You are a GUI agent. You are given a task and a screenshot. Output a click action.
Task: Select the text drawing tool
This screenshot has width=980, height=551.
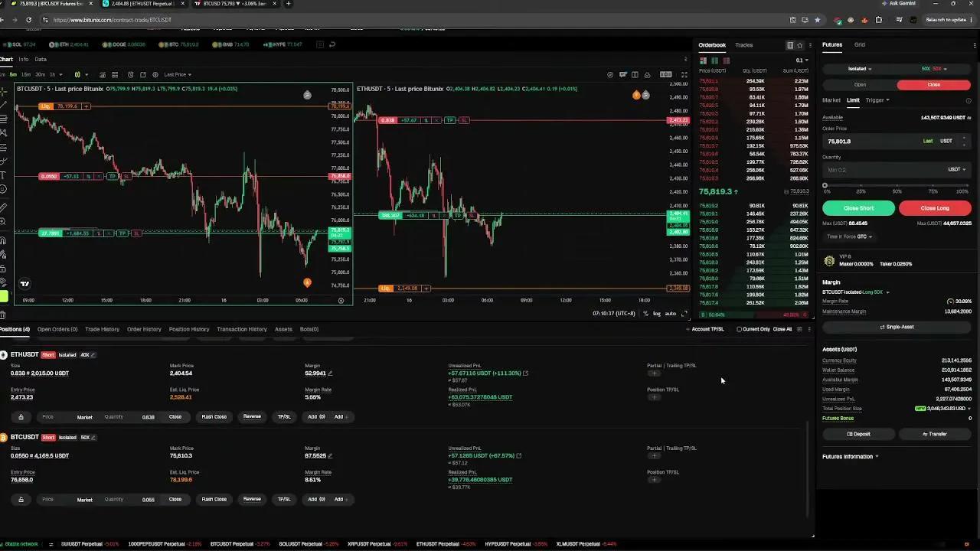(x=4, y=174)
